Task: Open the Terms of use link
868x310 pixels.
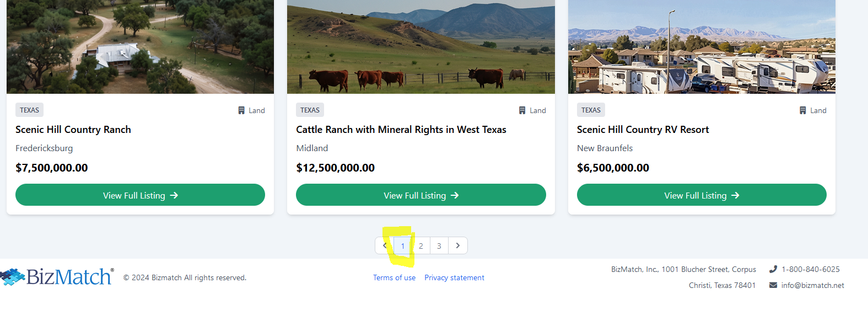Action: coord(394,277)
